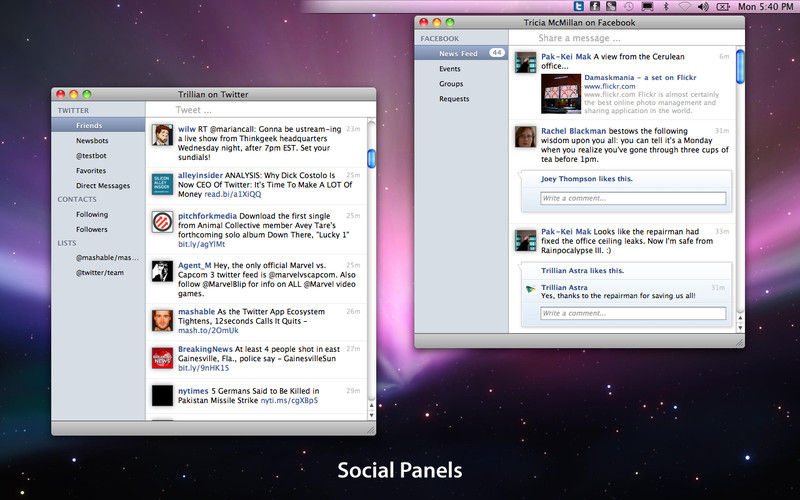Click the Mon 5:40 PM clock
The image size is (800, 500).
tap(765, 7)
